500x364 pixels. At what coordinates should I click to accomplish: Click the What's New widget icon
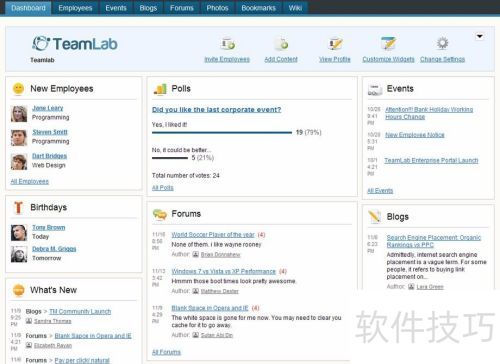pos(18,290)
